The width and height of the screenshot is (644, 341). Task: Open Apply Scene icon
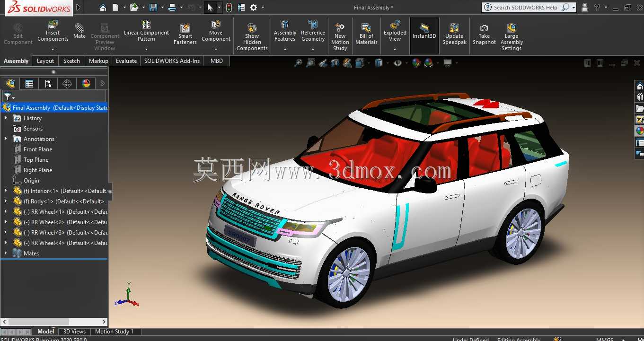(x=429, y=63)
